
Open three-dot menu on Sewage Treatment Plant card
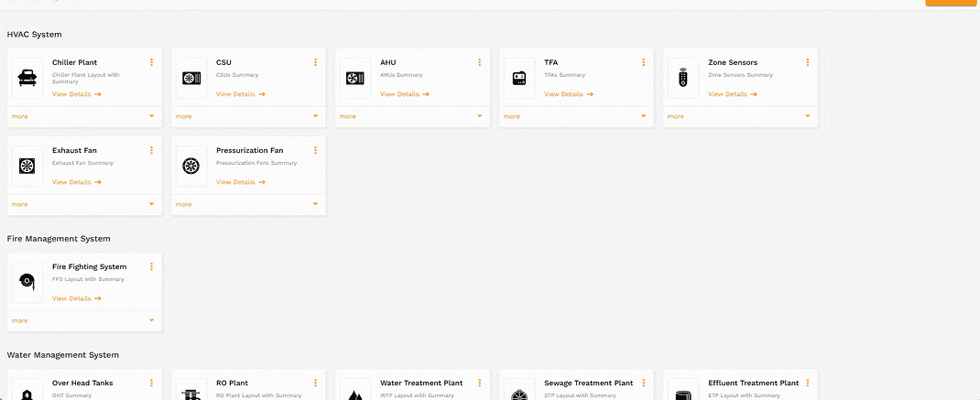[643, 384]
